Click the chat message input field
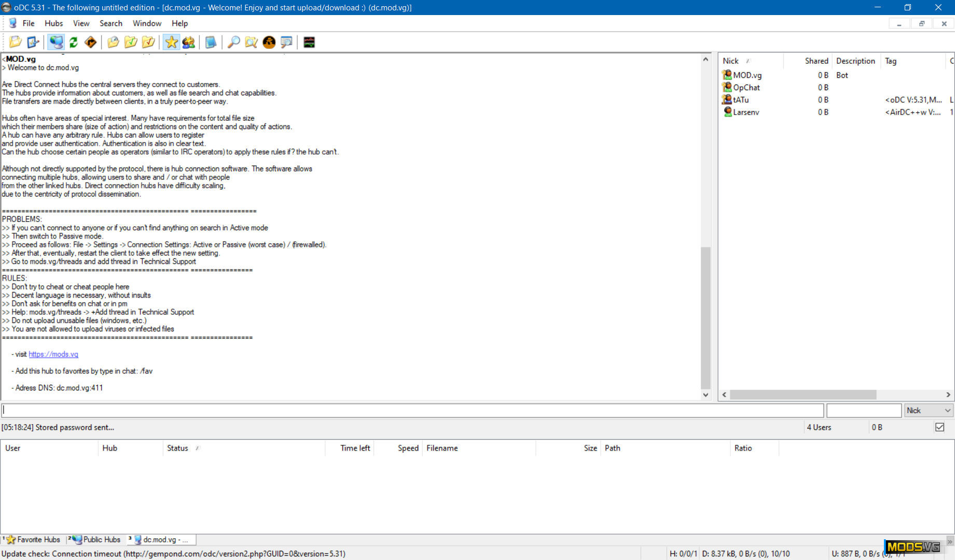This screenshot has height=560, width=955. pos(412,410)
